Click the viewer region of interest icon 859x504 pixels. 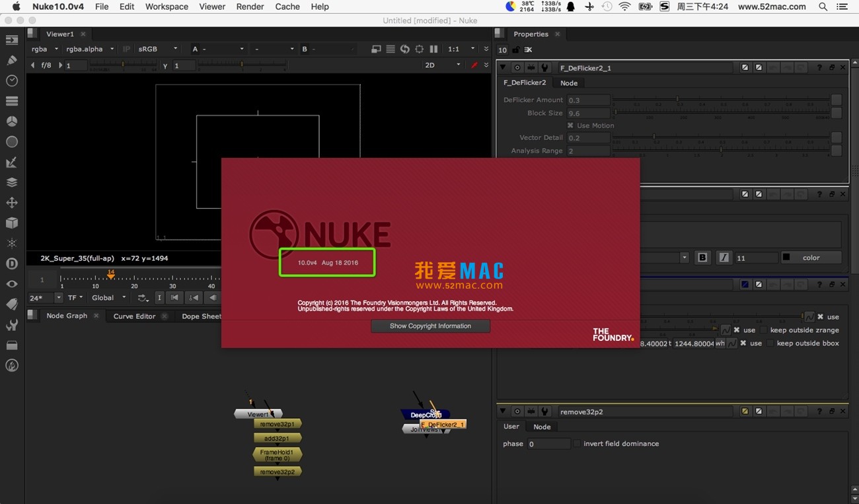[x=419, y=49]
